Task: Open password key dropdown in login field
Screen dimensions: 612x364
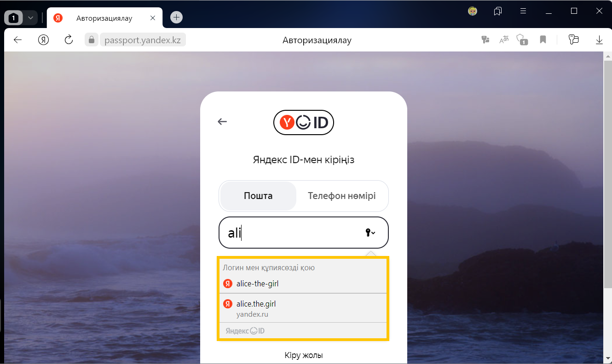Action: pos(370,233)
